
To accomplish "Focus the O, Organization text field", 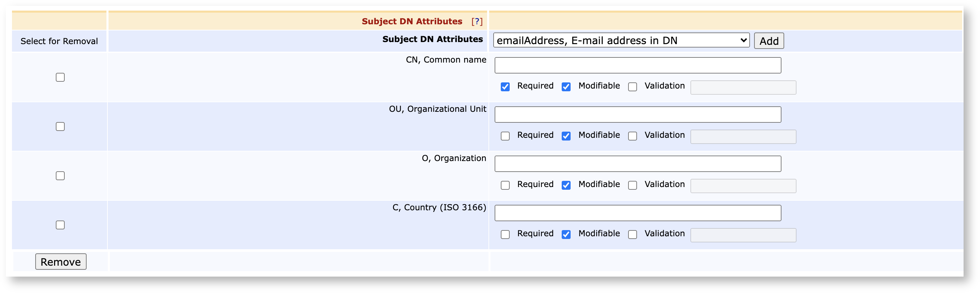I will (637, 164).
